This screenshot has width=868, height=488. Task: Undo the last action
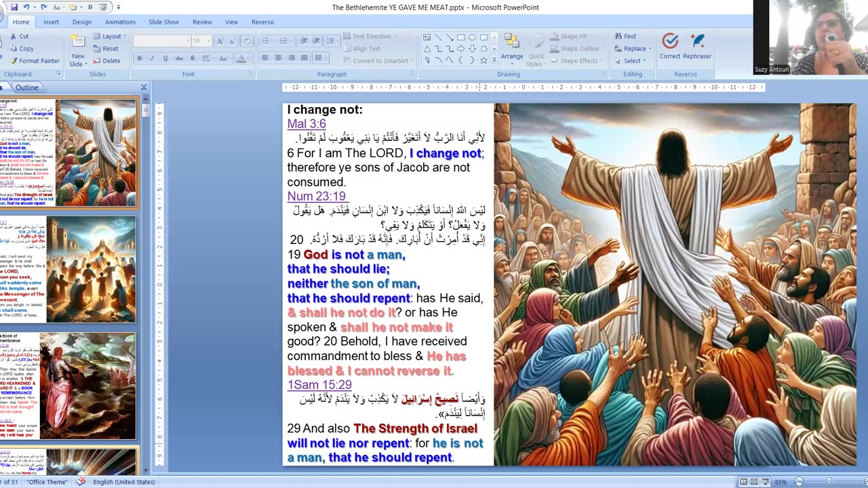(27, 7)
